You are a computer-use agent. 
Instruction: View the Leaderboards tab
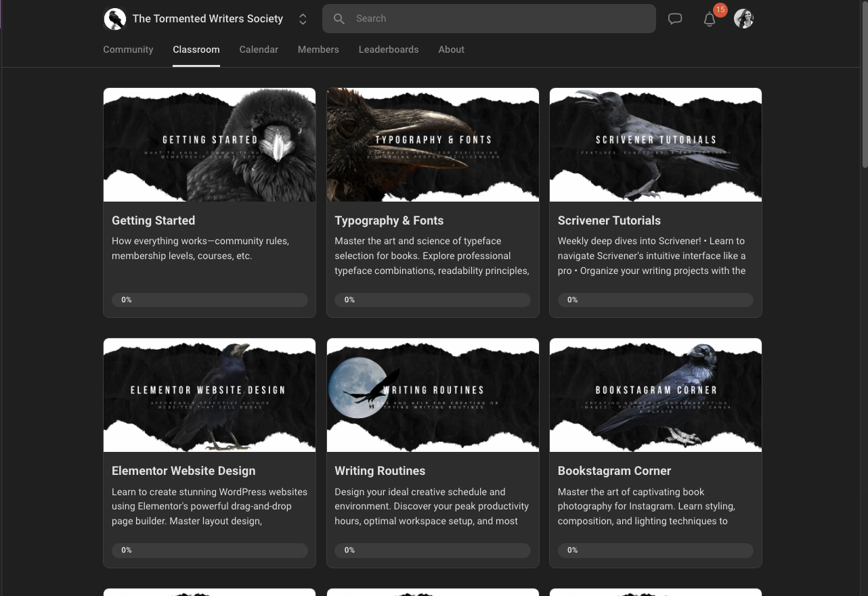click(389, 49)
